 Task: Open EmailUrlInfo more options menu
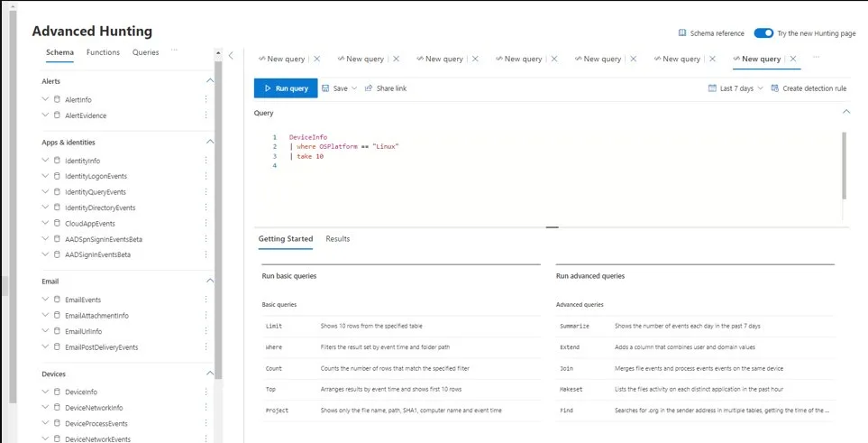pos(206,330)
